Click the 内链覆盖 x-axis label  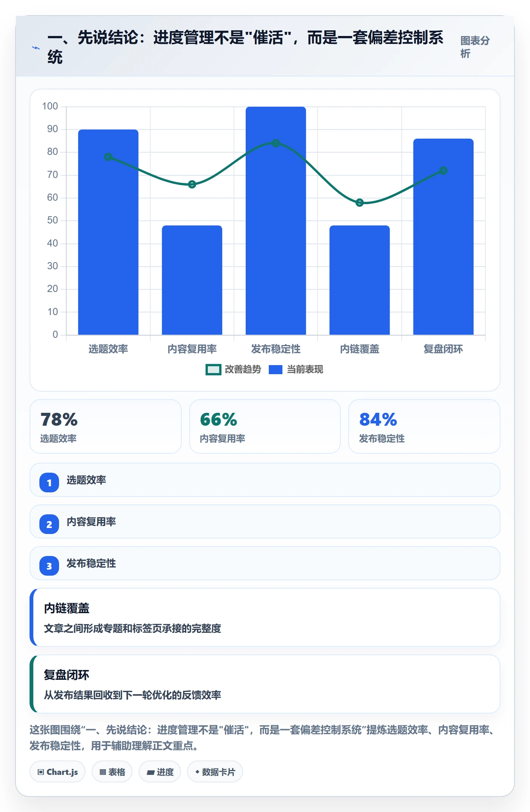point(360,349)
